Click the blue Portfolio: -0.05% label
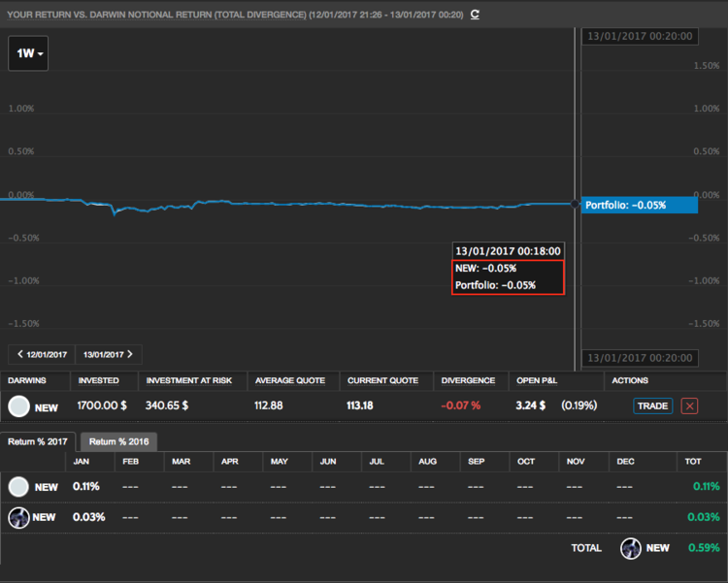The height and width of the screenshot is (583, 728). click(x=639, y=205)
